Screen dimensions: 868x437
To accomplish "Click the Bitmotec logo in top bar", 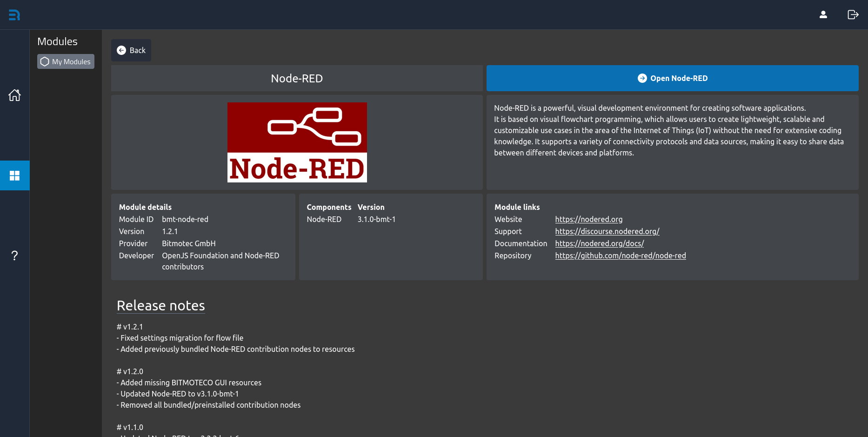I will (14, 15).
